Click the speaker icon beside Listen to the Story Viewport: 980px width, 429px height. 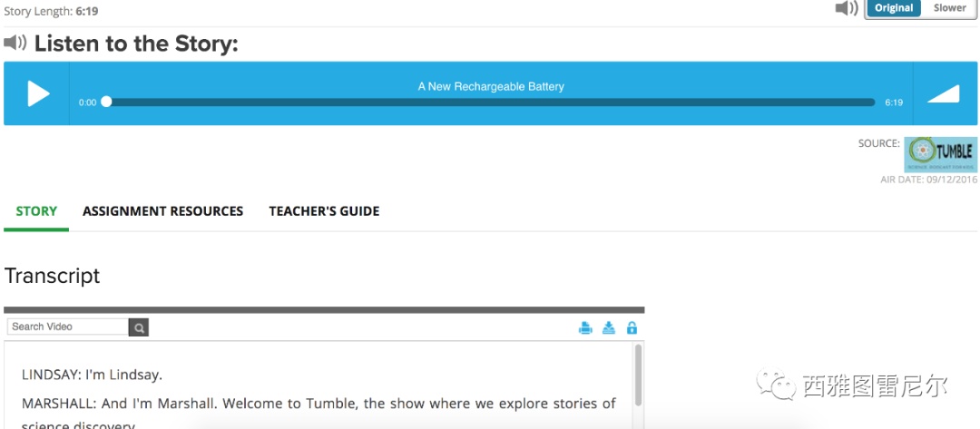click(x=15, y=43)
